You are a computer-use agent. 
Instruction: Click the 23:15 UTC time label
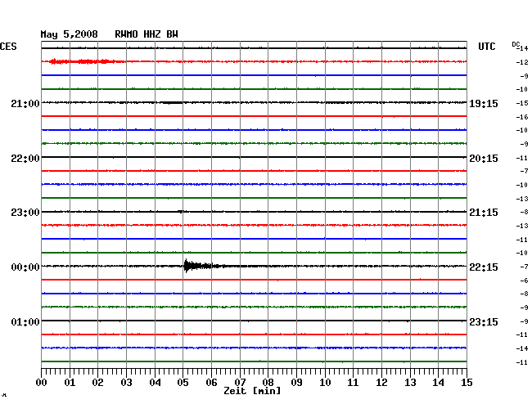tap(484, 321)
